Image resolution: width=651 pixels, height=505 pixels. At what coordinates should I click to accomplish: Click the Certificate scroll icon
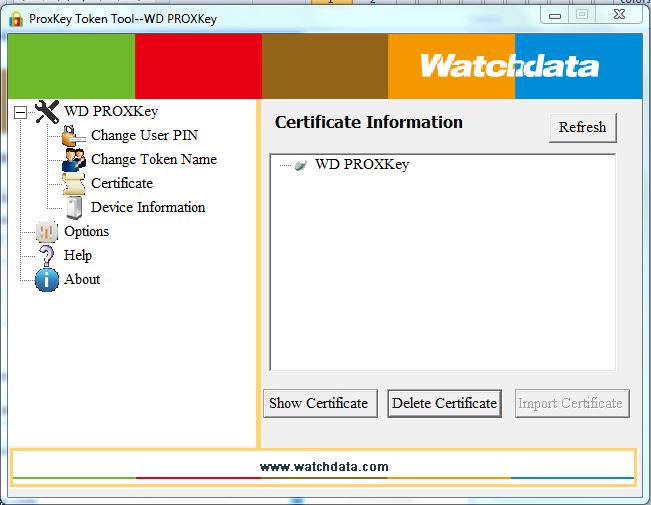tap(73, 184)
